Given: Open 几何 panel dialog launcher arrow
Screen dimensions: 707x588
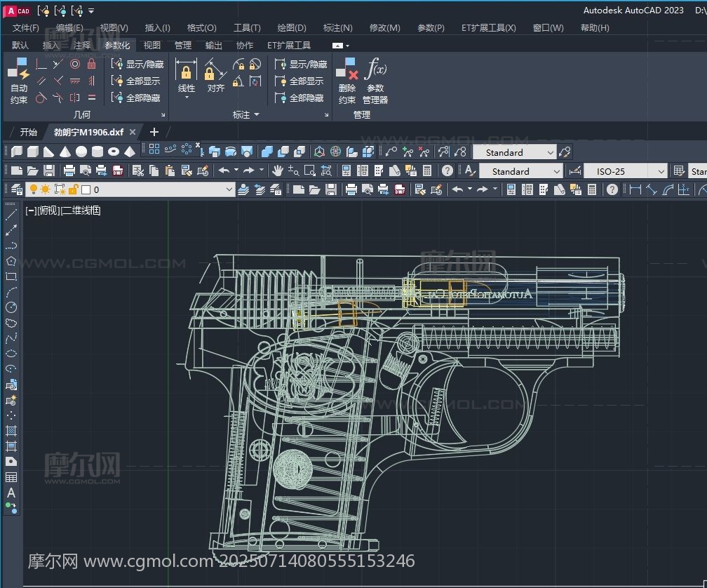Looking at the screenshot, I should [163, 115].
